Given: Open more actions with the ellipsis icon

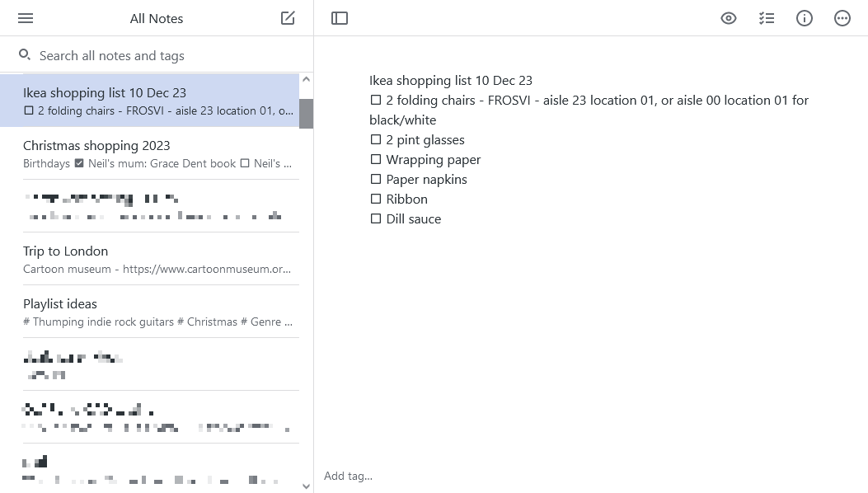Looking at the screenshot, I should [842, 17].
